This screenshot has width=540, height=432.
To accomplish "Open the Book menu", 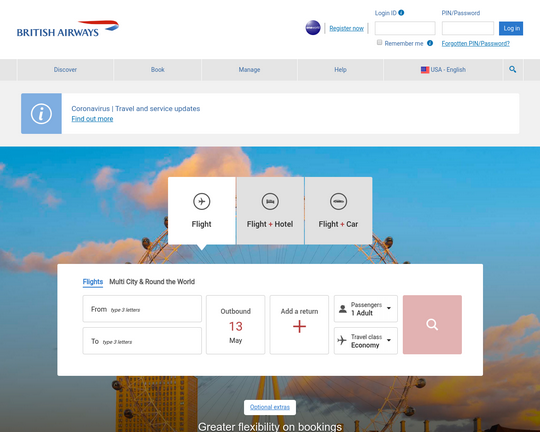I will coord(157,70).
